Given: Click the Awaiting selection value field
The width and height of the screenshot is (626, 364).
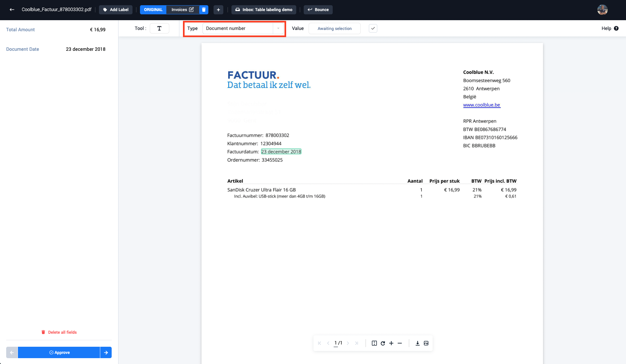Looking at the screenshot, I should click(x=334, y=28).
